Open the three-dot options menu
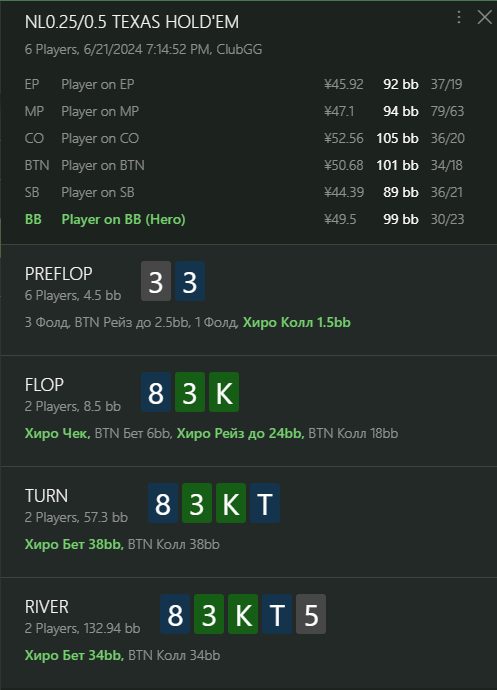Image resolution: width=497 pixels, height=690 pixels. click(459, 17)
